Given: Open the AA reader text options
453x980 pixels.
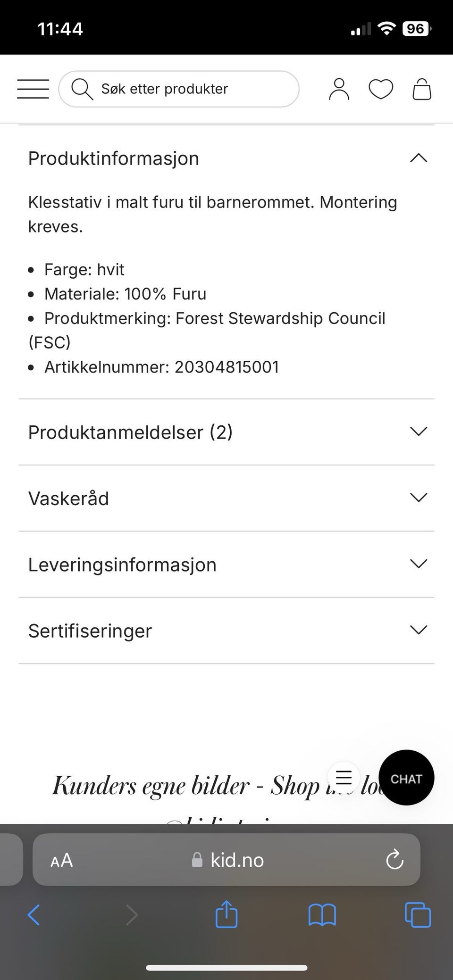Looking at the screenshot, I should click(x=62, y=860).
